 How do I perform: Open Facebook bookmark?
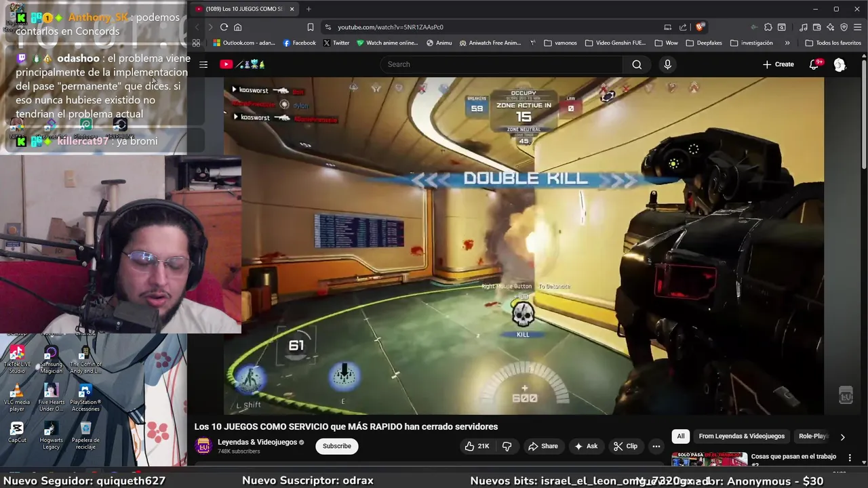tap(299, 43)
